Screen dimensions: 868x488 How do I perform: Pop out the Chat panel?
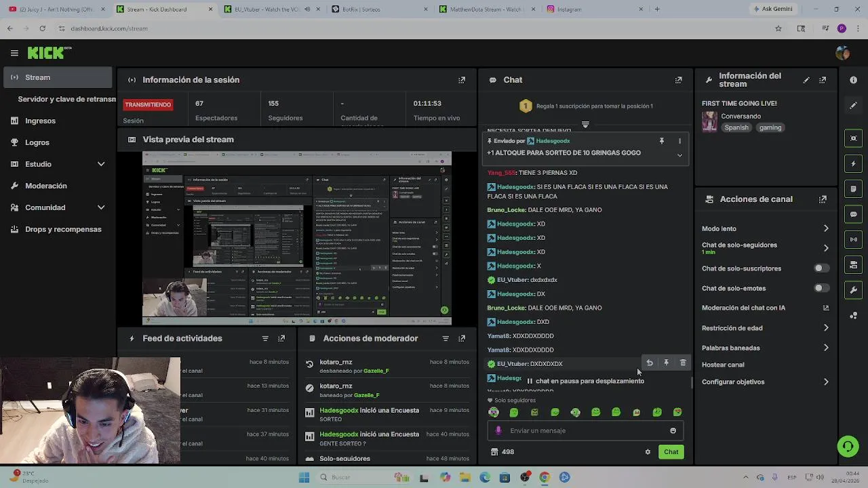[678, 80]
